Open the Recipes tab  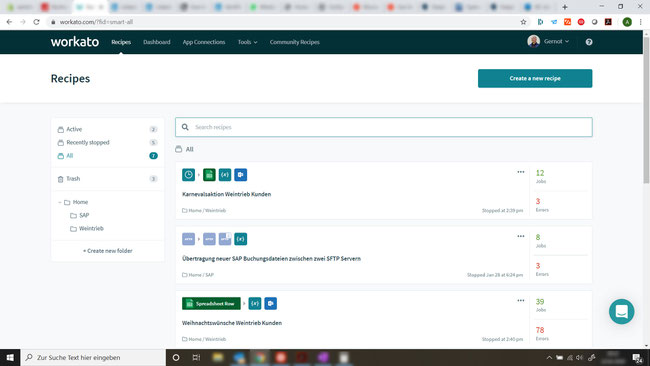121,42
